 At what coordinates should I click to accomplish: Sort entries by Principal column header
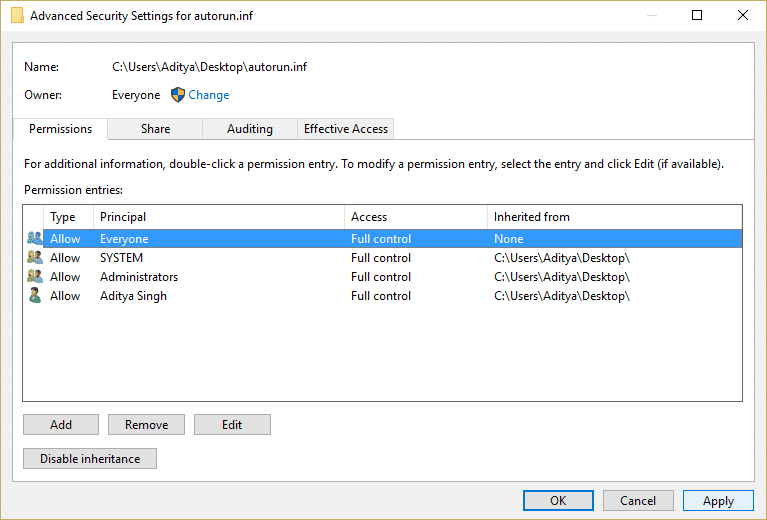tap(218, 217)
